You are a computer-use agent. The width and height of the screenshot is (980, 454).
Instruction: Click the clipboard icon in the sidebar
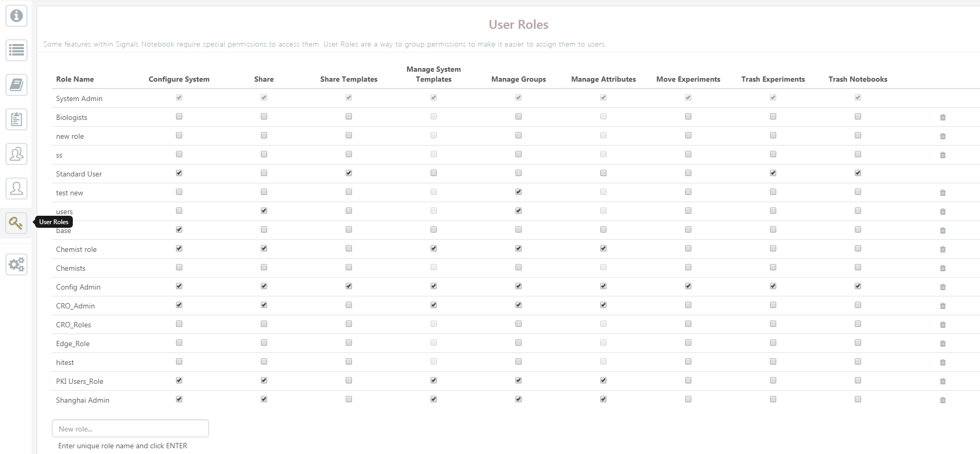(16, 119)
